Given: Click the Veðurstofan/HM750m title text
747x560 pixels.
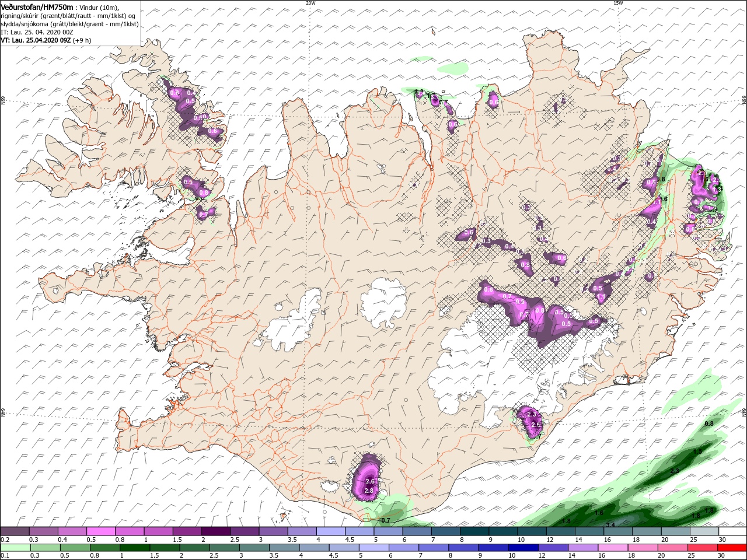Looking at the screenshot, I should click(37, 7).
